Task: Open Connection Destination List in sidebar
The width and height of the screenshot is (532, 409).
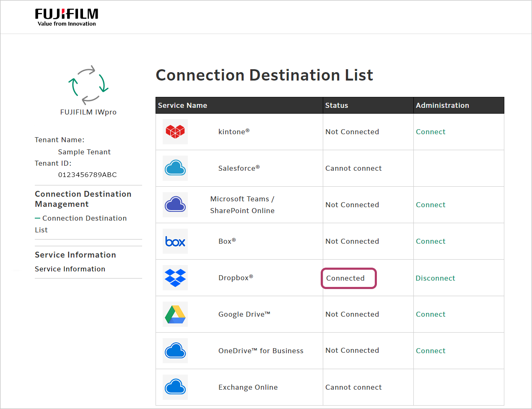Action: click(x=80, y=224)
